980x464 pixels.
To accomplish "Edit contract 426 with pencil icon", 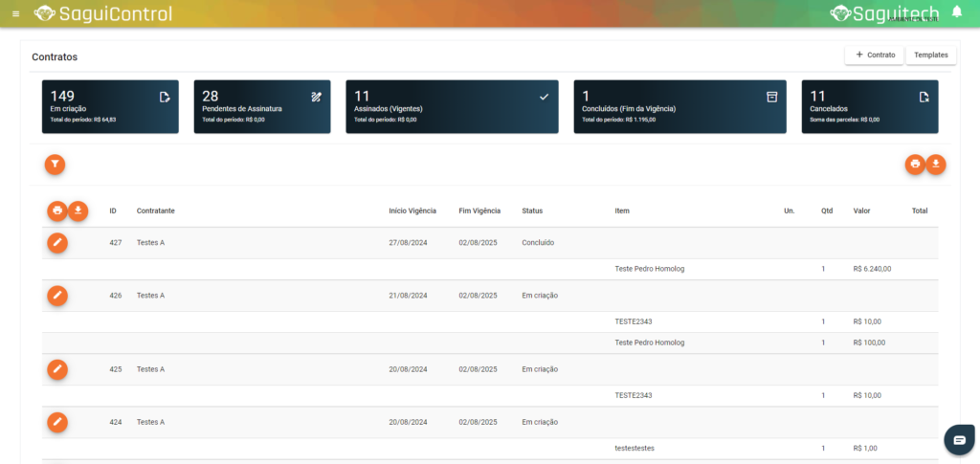I will [x=57, y=296].
